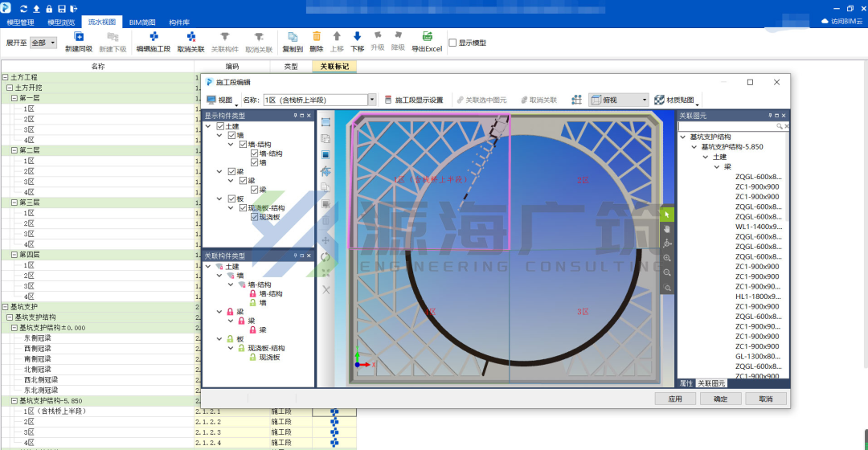This screenshot has height=450, width=868.
Task: Click the pin icon of the 显示构件类型 panel
Action: (x=295, y=116)
